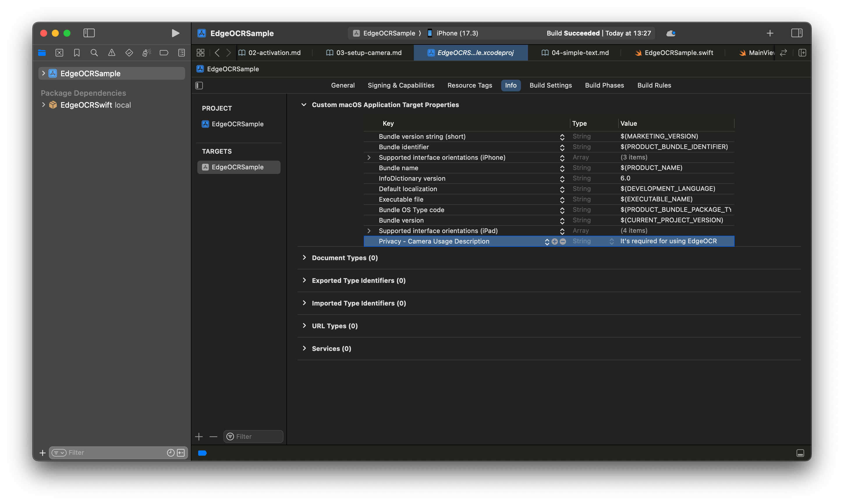The height and width of the screenshot is (504, 844).
Task: Open the find navigator magnifier icon
Action: coord(94,53)
